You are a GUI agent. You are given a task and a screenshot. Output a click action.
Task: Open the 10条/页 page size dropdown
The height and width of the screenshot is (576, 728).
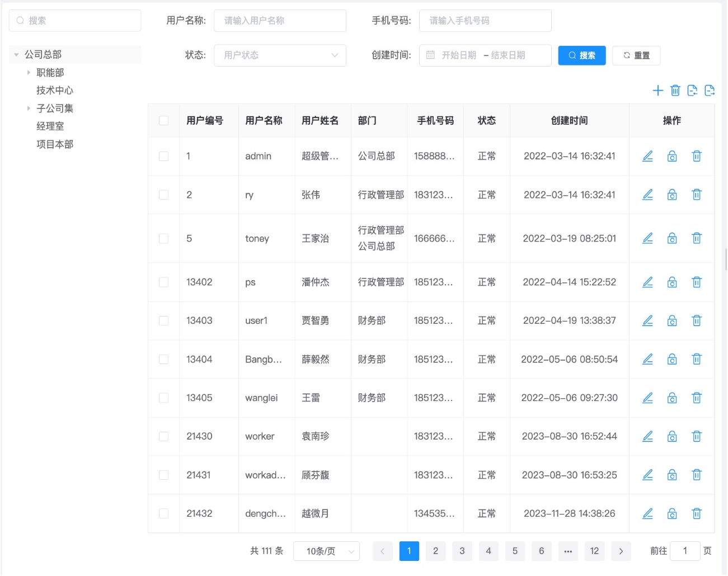click(x=326, y=551)
